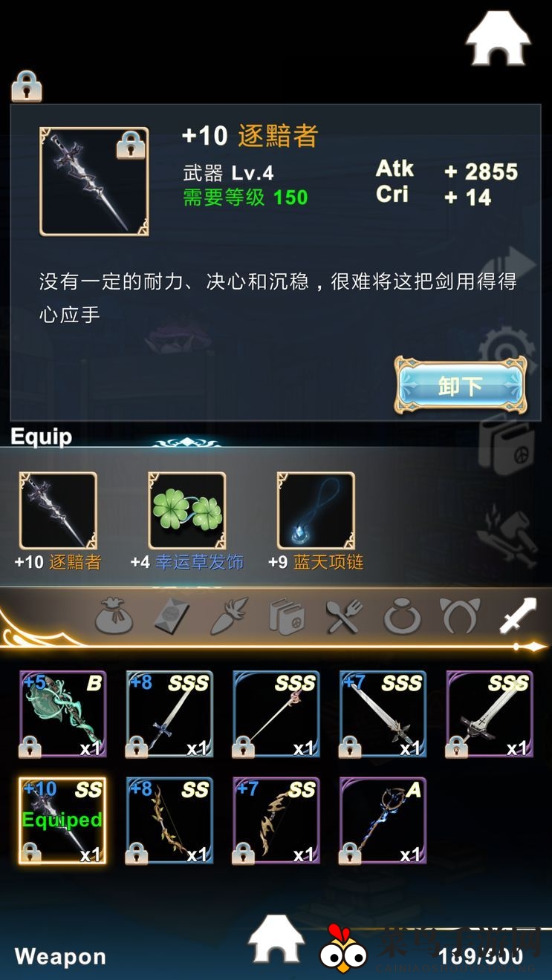Click the 卸下 unequip button

tap(460, 385)
